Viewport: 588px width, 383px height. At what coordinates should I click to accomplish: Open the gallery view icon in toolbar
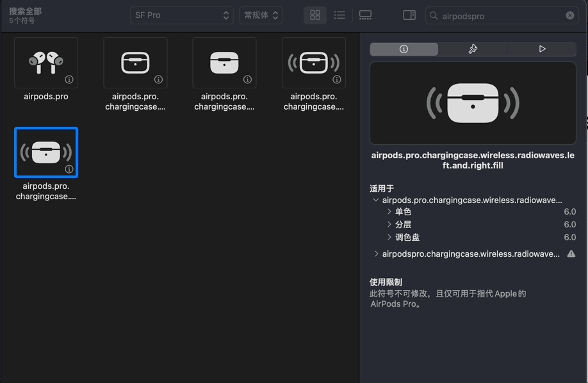[x=365, y=15]
